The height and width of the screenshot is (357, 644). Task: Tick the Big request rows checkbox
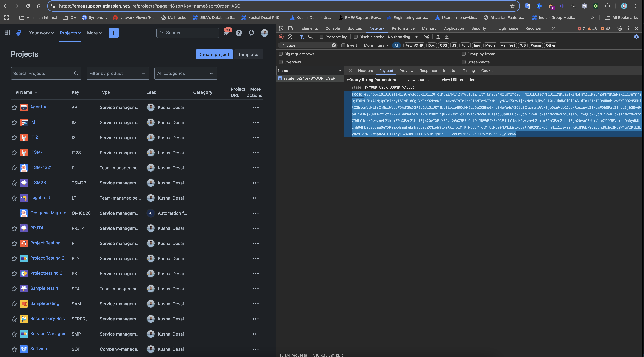[x=280, y=54]
